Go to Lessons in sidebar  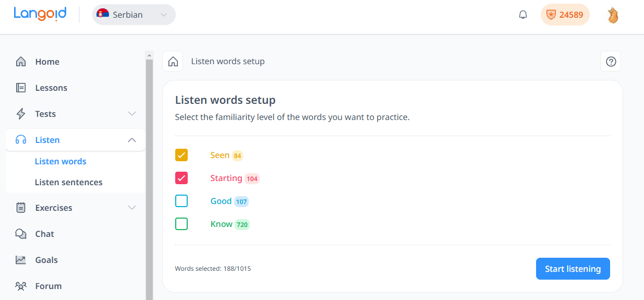(x=51, y=88)
